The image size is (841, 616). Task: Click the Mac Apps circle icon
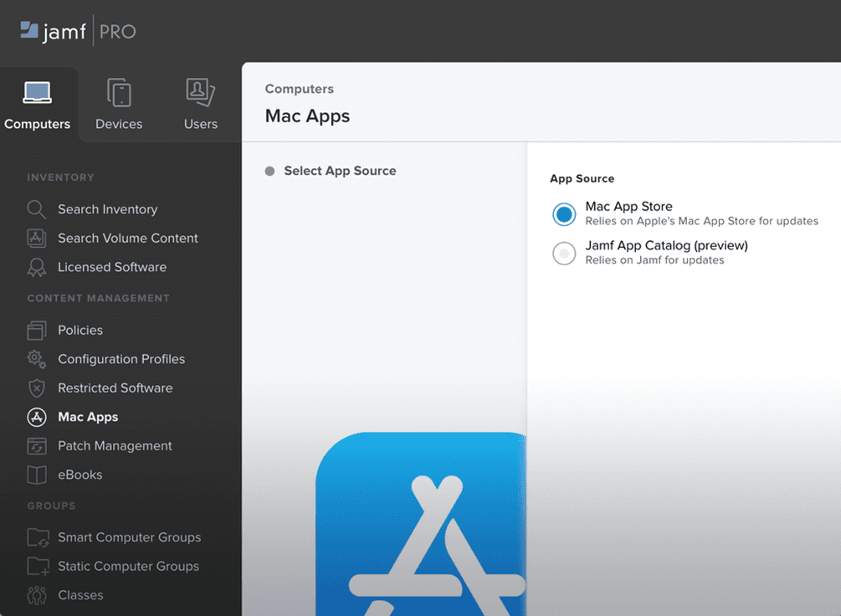[x=37, y=417]
